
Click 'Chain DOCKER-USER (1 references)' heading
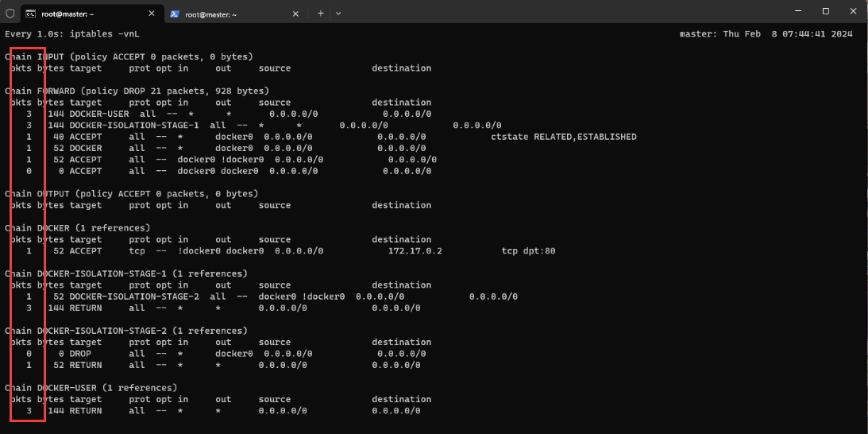click(91, 387)
